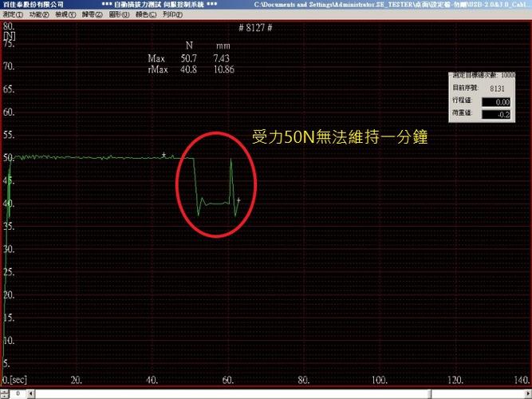Click the bottom-left spinner down arrow
Viewport: 532px width, 399px height.
(4, 396)
